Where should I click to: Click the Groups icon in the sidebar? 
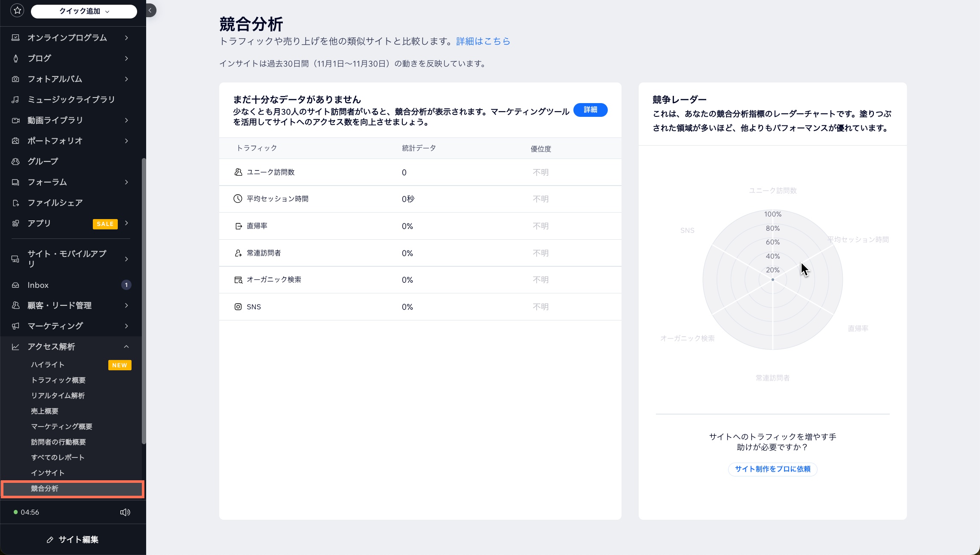coord(15,162)
